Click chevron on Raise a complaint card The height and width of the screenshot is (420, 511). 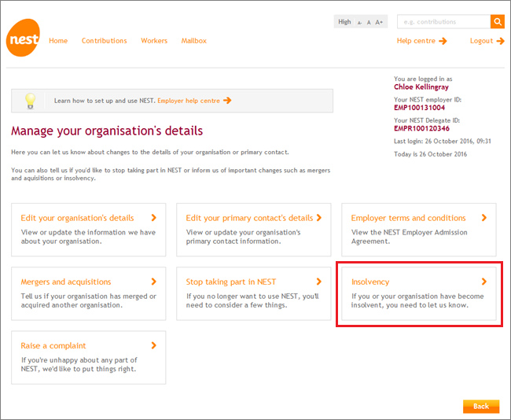click(154, 345)
